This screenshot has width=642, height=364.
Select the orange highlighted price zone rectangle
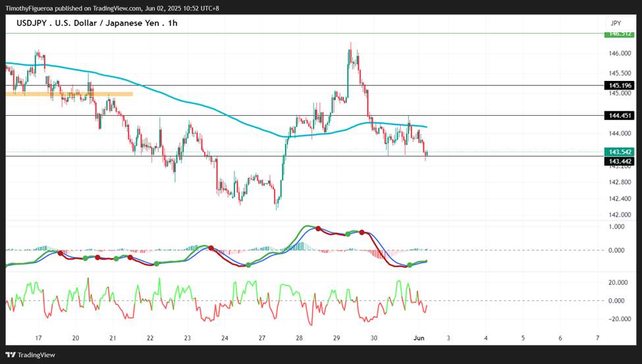pos(69,94)
